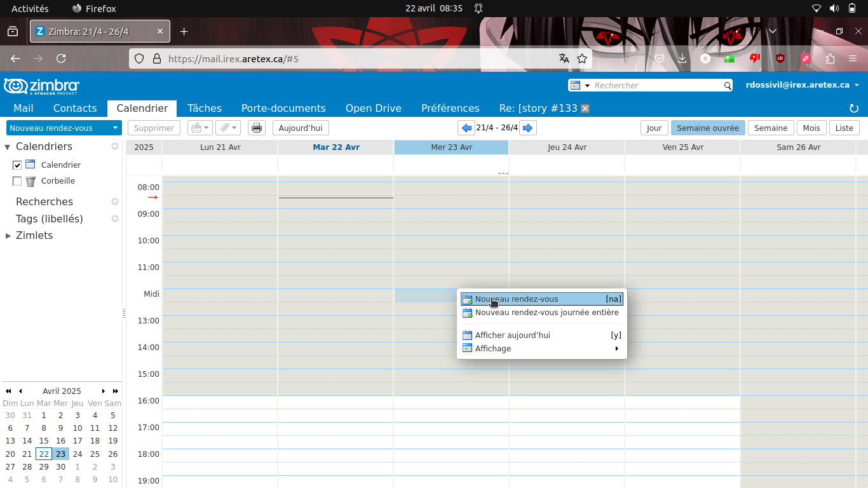Open Nouveau rendez-vous dropdown arrow
This screenshot has width=868, height=488.
(115, 128)
